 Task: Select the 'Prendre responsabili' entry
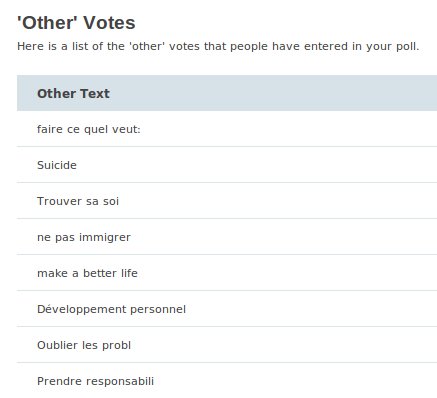tap(227, 380)
